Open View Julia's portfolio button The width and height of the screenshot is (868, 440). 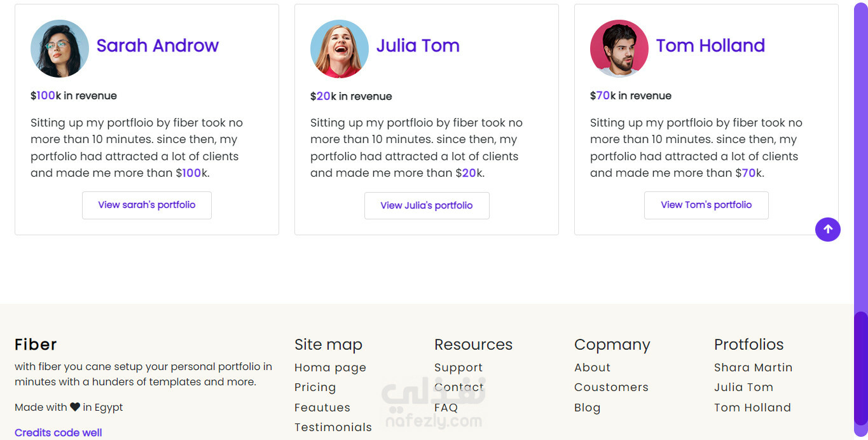click(x=427, y=205)
